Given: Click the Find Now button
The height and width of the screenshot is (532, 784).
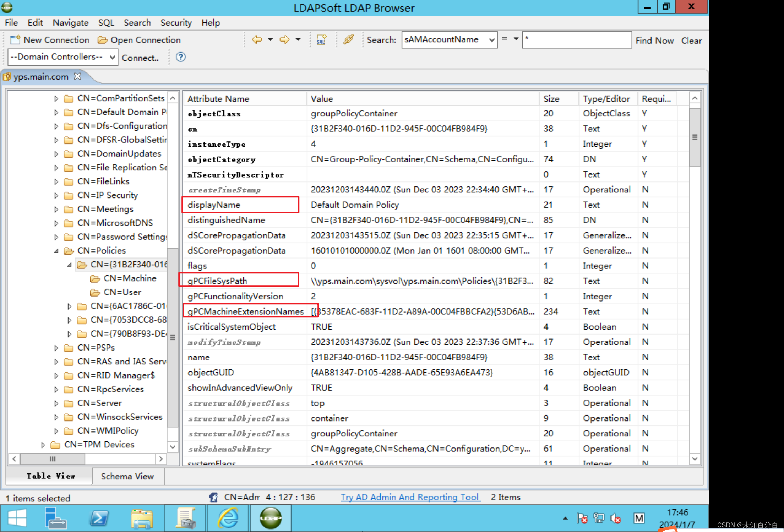Looking at the screenshot, I should pyautogui.click(x=654, y=40).
